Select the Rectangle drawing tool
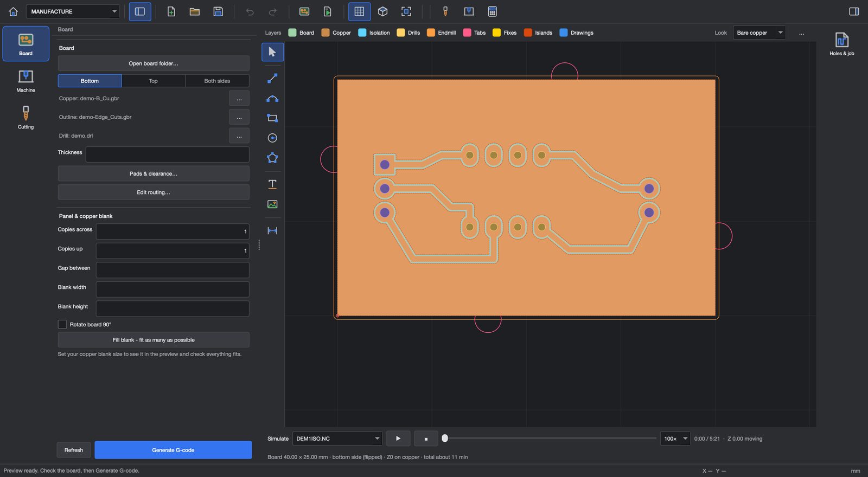The image size is (868, 477). tap(272, 118)
